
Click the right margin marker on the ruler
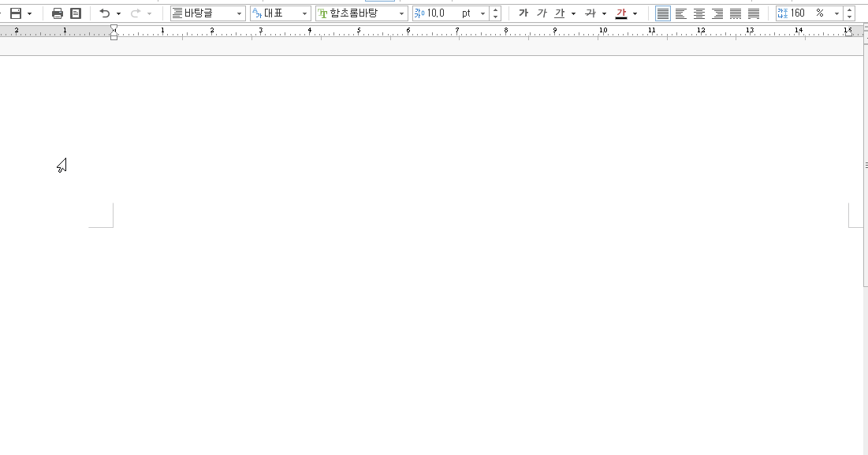(848, 32)
